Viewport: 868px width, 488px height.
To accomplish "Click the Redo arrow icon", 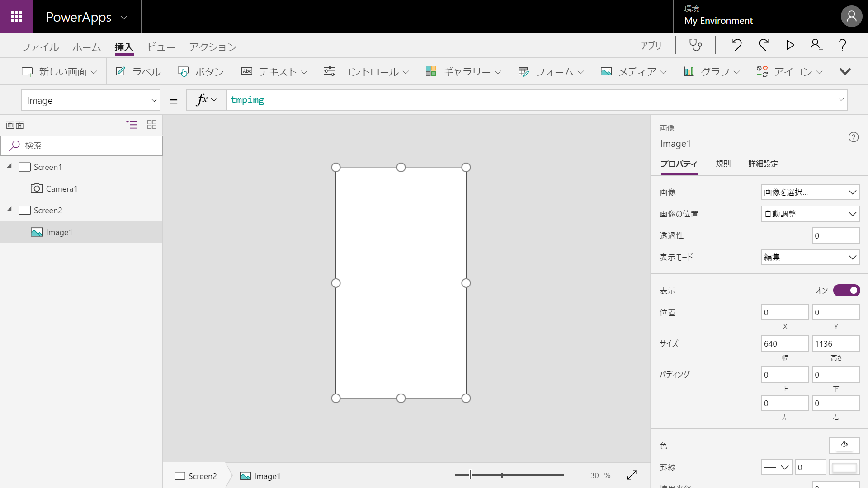I will [764, 45].
